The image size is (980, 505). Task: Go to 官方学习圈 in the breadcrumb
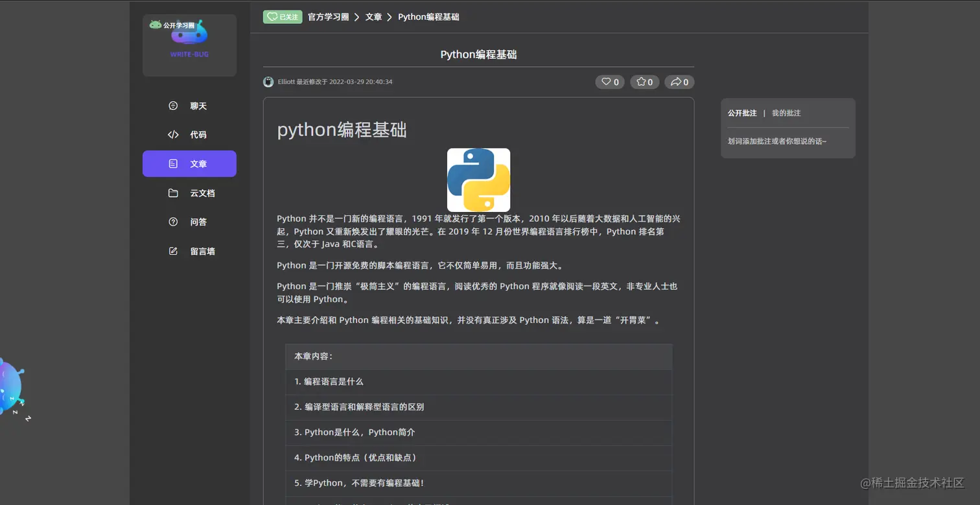pyautogui.click(x=329, y=17)
